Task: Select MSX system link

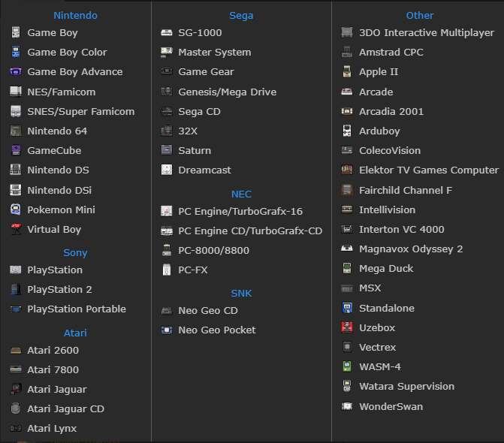Action: (x=370, y=288)
